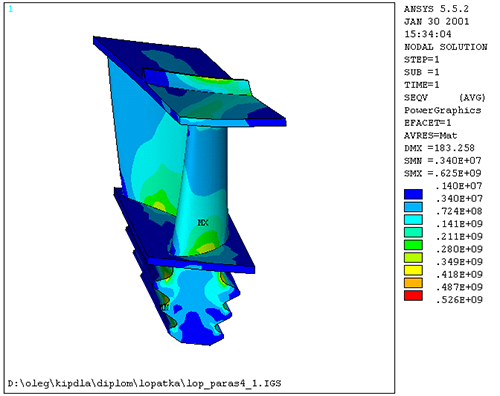Screen dimensions: 500x396
Task: Click the SMN =.340E+07 value text
Action: pyautogui.click(x=443, y=161)
